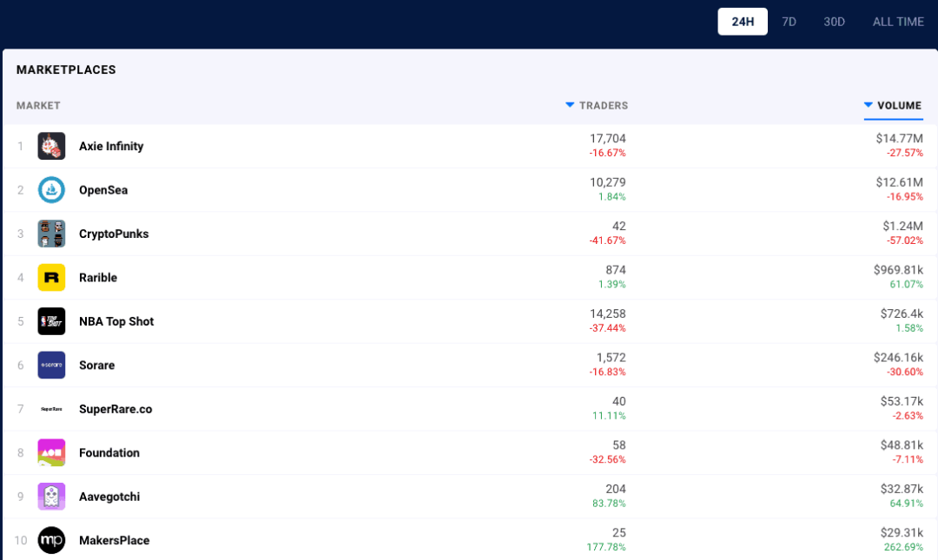Click the 83.78% traders change
Image resolution: width=938 pixels, height=560 pixels.
pyautogui.click(x=609, y=504)
